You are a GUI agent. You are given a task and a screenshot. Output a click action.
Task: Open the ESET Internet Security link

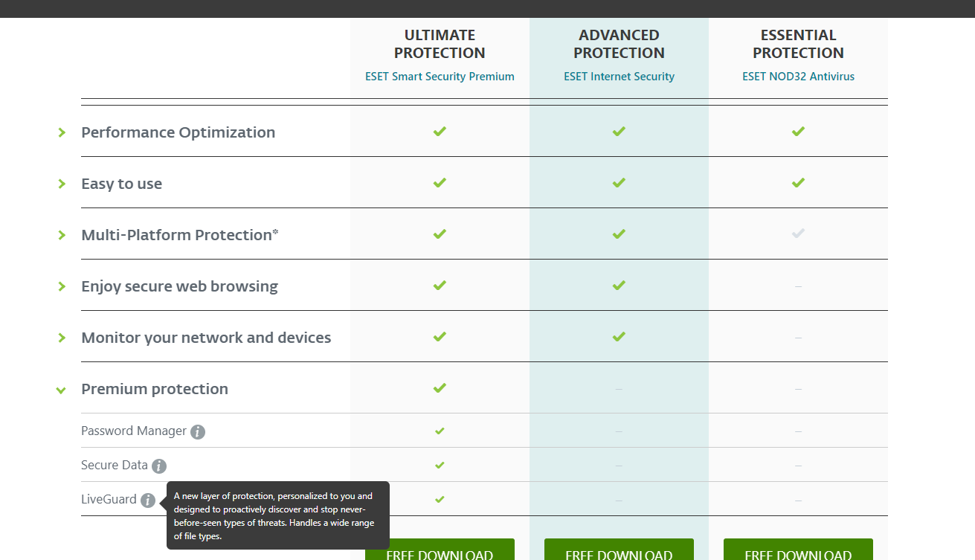coord(619,77)
